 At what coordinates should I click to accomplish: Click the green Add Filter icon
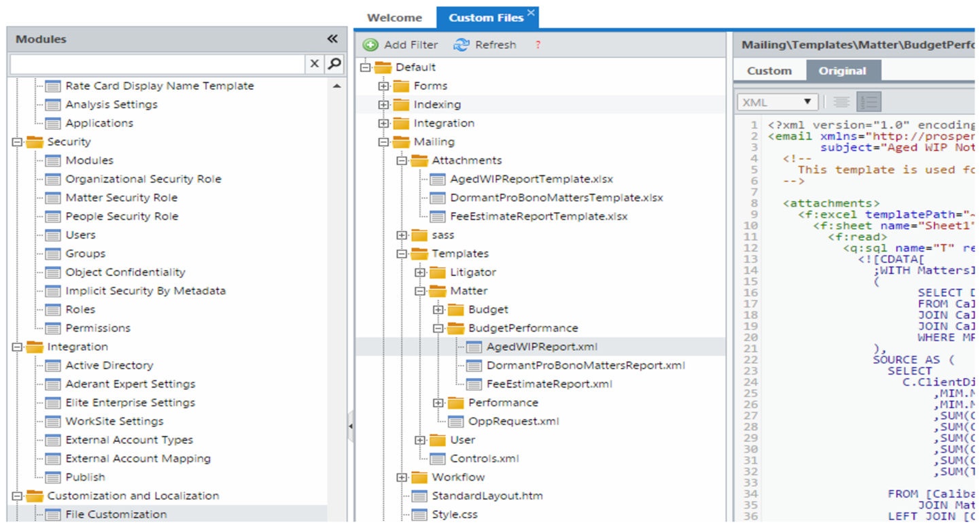[370, 45]
